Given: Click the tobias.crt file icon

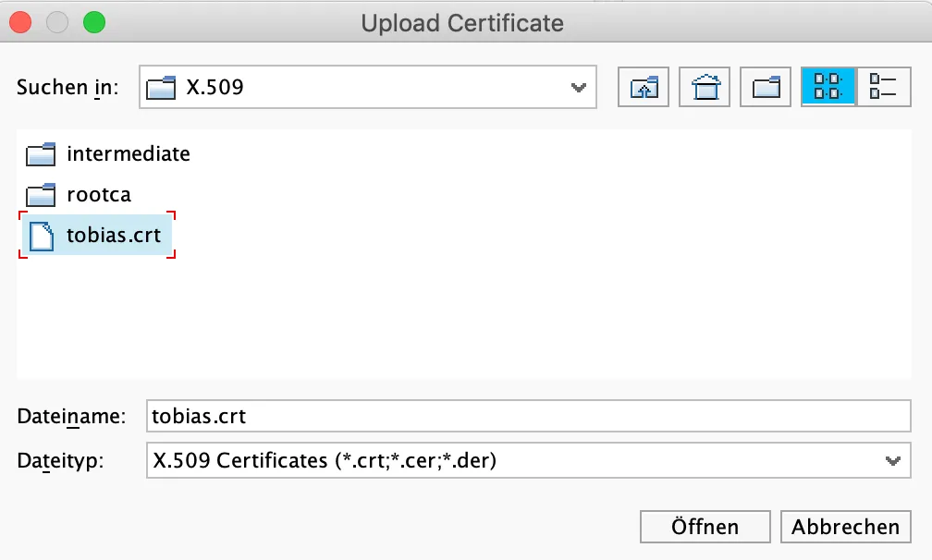Looking at the screenshot, I should click(x=42, y=236).
